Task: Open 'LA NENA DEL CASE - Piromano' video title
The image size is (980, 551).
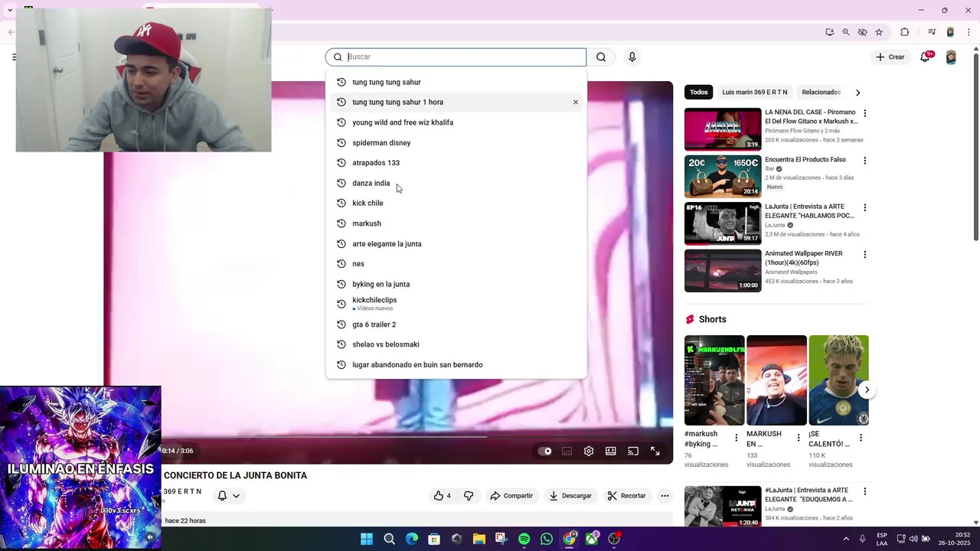Action: 811,117
